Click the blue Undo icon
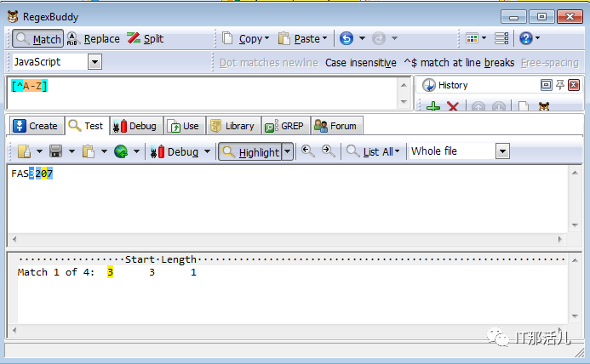590x364 pixels. [347, 38]
